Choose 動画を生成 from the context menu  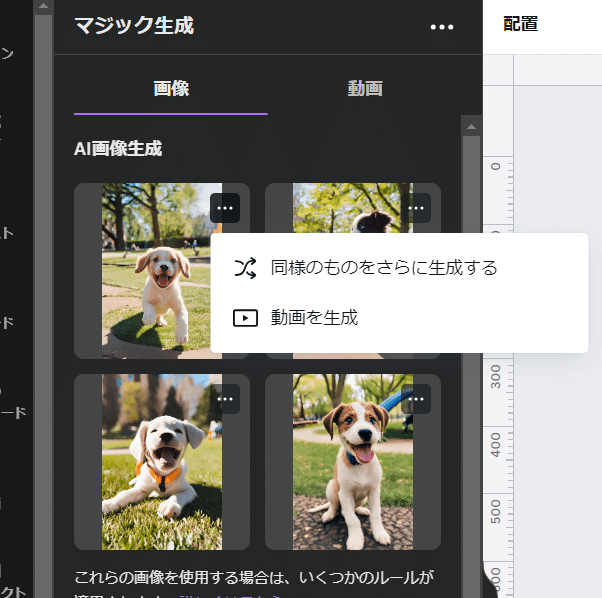pyautogui.click(x=399, y=318)
